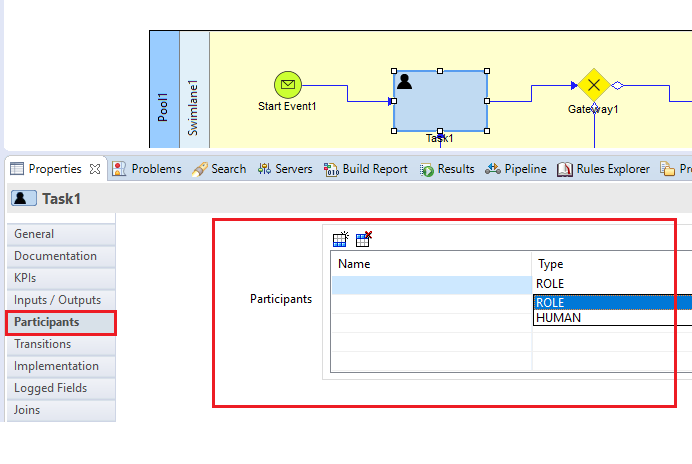
Task: Switch to the Problems tab
Action: (147, 169)
